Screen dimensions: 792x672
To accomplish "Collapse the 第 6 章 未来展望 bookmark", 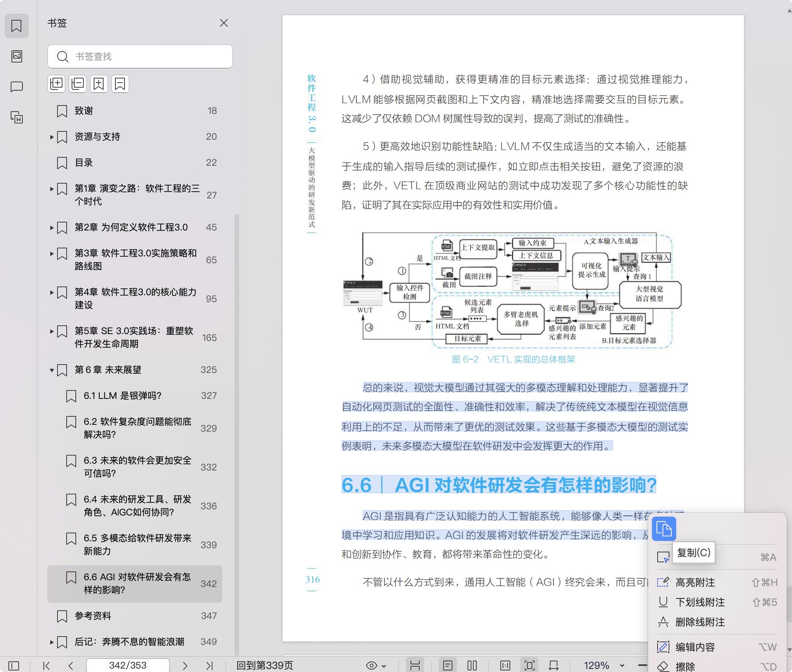I will click(52, 370).
